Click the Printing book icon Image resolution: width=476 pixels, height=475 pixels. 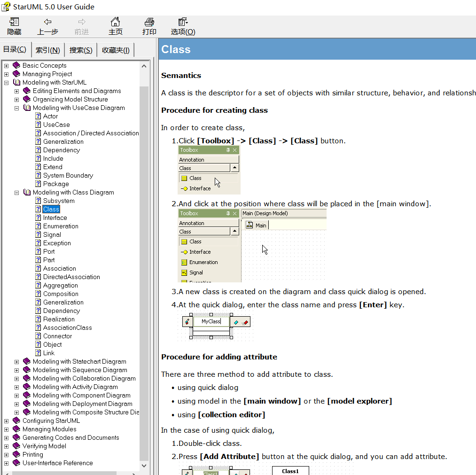click(x=16, y=454)
